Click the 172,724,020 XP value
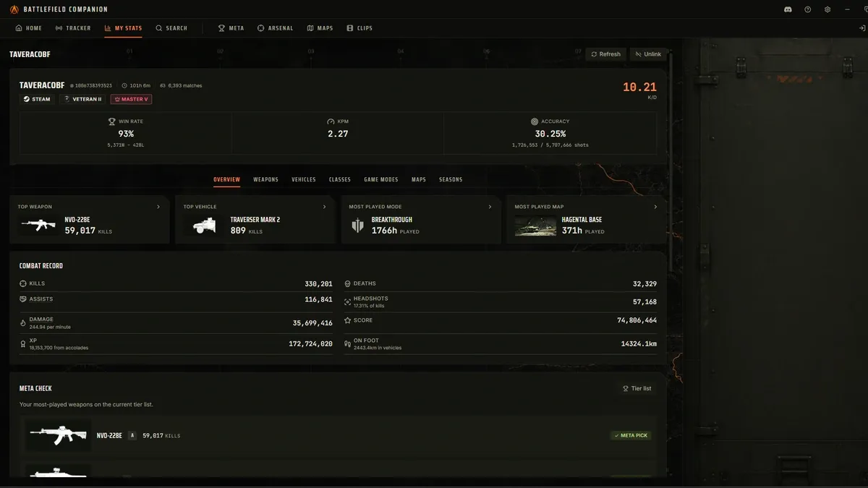 [x=310, y=344]
